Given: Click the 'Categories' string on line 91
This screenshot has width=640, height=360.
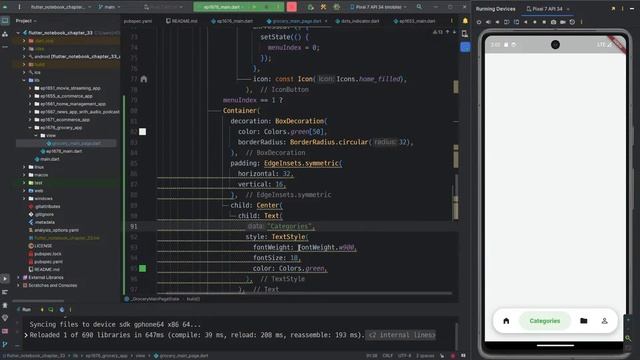Looking at the screenshot, I should [290, 226].
